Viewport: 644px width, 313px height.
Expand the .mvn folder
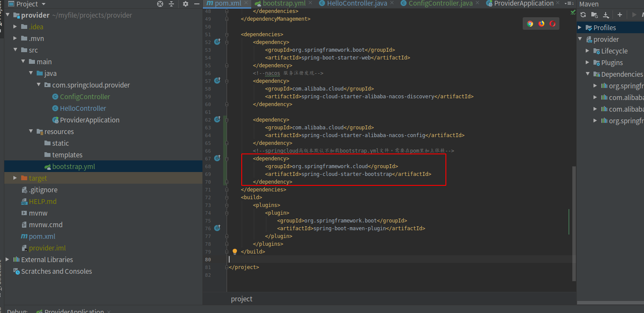click(16, 38)
